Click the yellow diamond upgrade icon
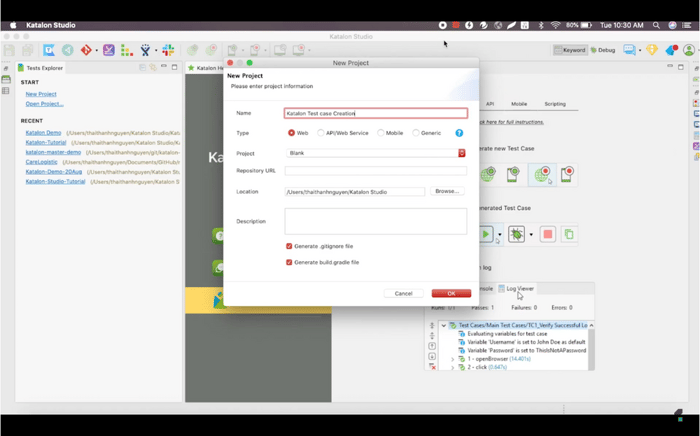This screenshot has height=436, width=700. pos(652,50)
